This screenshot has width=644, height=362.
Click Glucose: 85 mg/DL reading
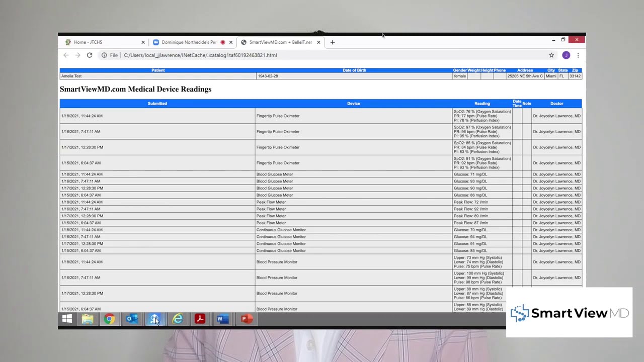tap(470, 251)
